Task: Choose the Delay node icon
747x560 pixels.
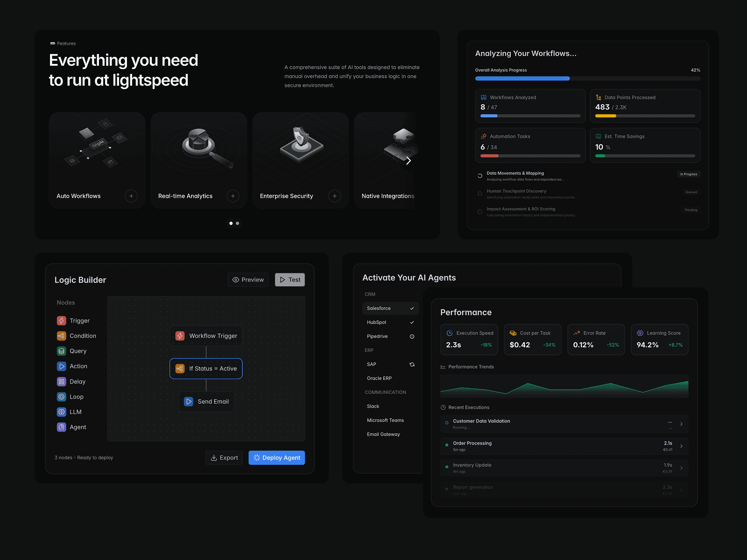Action: click(x=62, y=382)
